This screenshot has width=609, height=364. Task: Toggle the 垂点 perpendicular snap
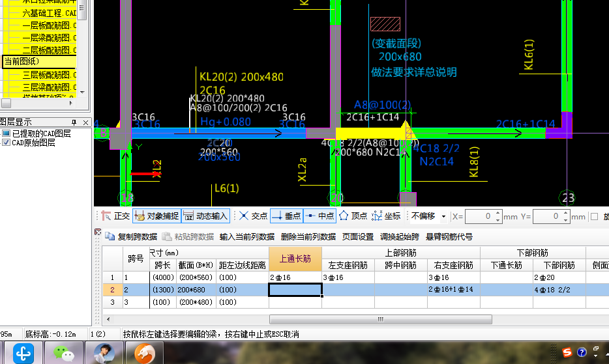286,216
